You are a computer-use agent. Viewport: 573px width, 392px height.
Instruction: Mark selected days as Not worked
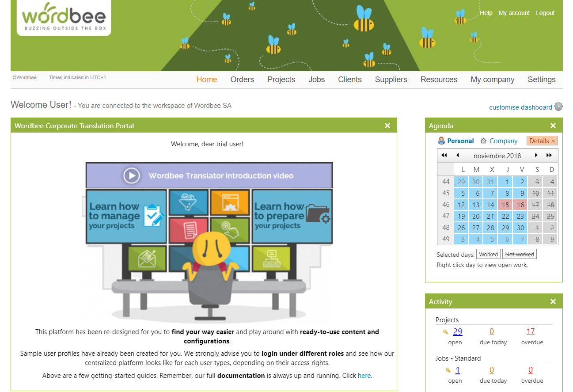(x=519, y=254)
